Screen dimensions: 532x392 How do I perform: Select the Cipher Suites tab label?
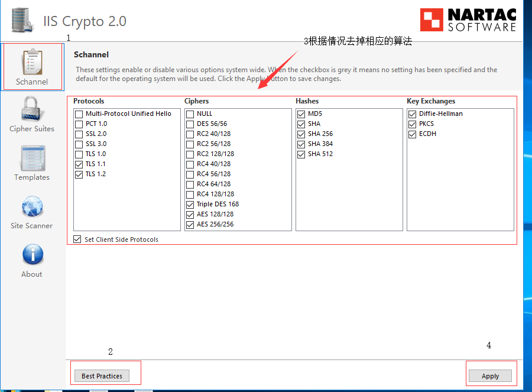click(x=32, y=129)
